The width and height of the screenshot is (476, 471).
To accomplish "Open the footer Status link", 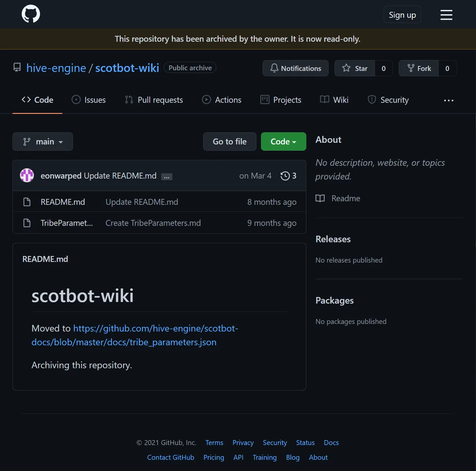I will point(305,443).
